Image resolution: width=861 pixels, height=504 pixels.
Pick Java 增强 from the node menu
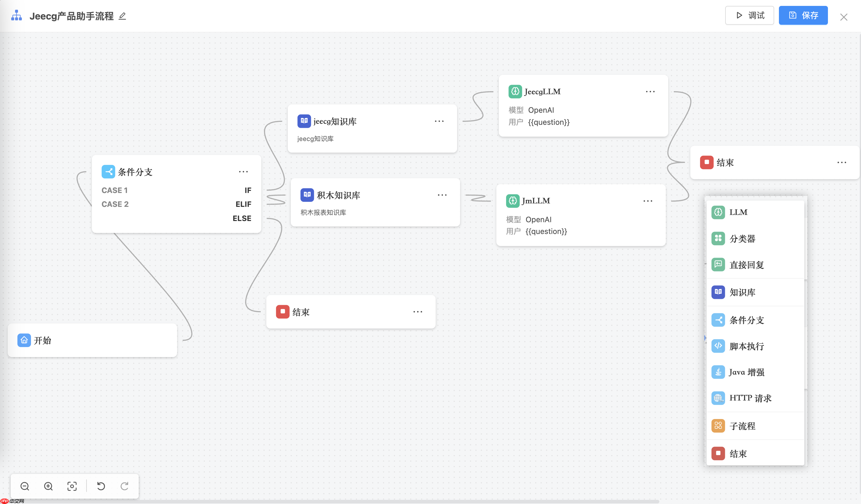746,372
